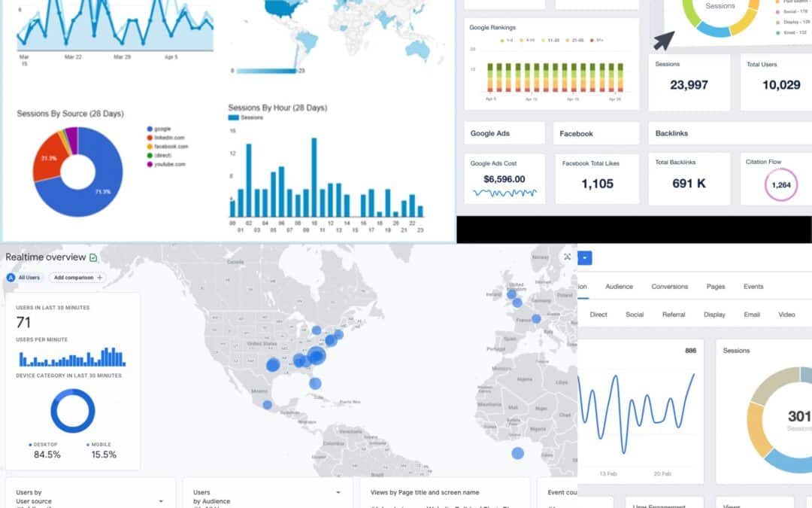Click the Add comparison button
Image resolution: width=812 pixels, height=508 pixels.
click(77, 278)
